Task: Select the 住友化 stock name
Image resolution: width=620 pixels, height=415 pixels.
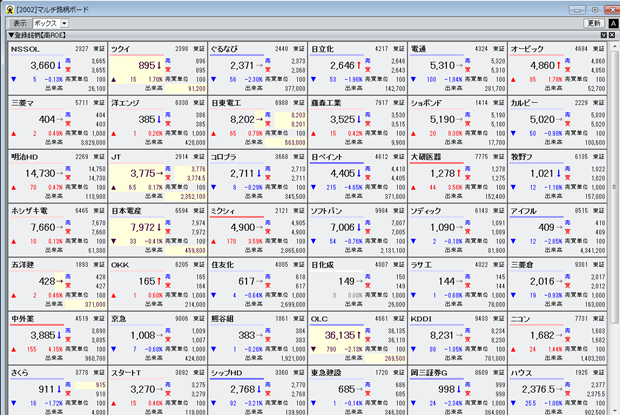Action: coord(223,265)
